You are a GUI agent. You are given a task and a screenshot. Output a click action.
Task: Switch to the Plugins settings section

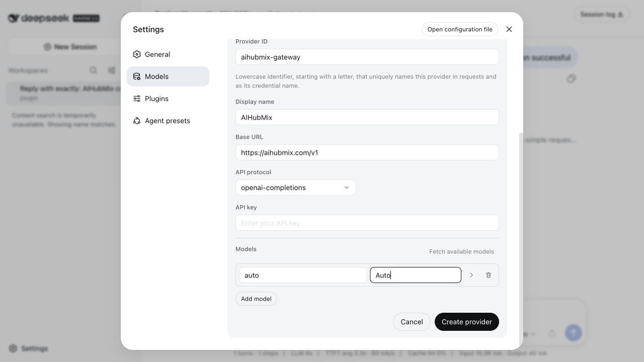pos(168,99)
